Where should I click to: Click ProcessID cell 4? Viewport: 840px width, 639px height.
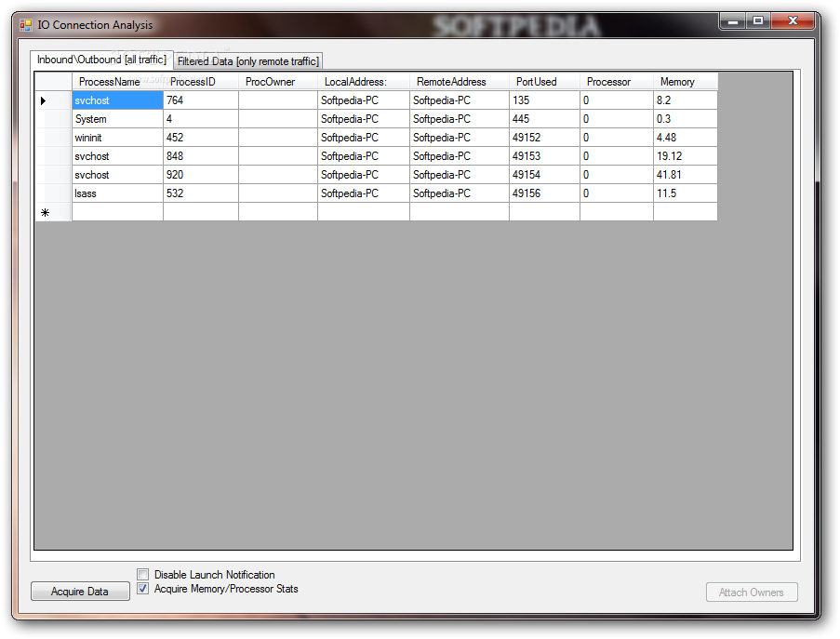tap(201, 119)
